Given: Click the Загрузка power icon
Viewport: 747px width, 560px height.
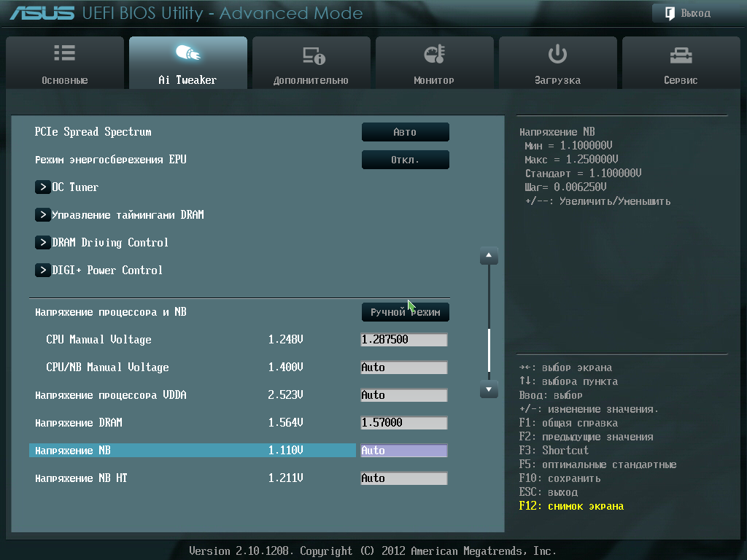Looking at the screenshot, I should click(x=557, y=54).
